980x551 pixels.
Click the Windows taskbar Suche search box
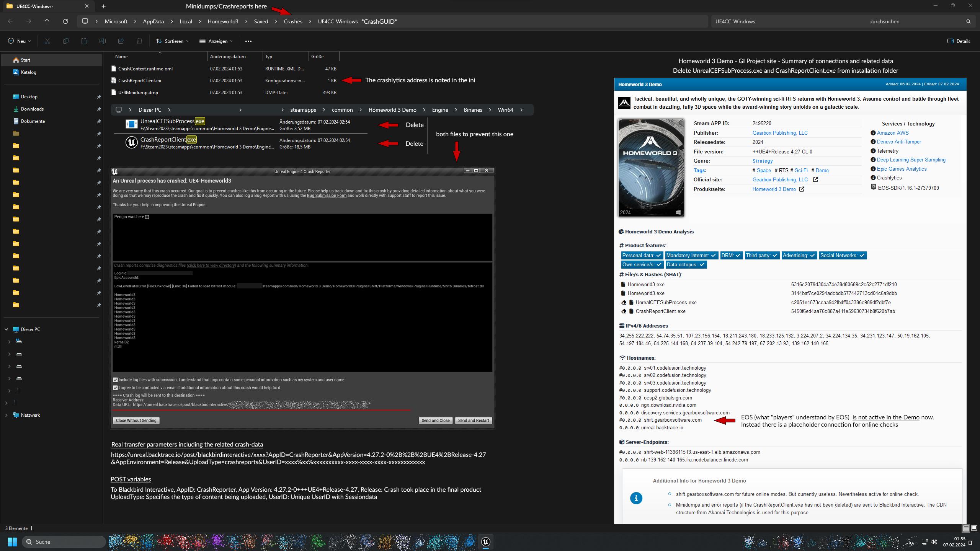(64, 542)
